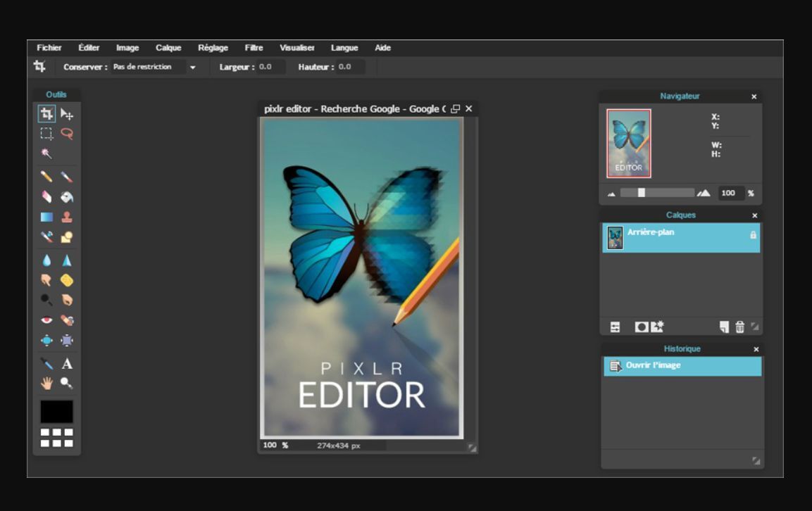812x511 pixels.
Task: Click the image window zoom percent field
Action: 270,446
